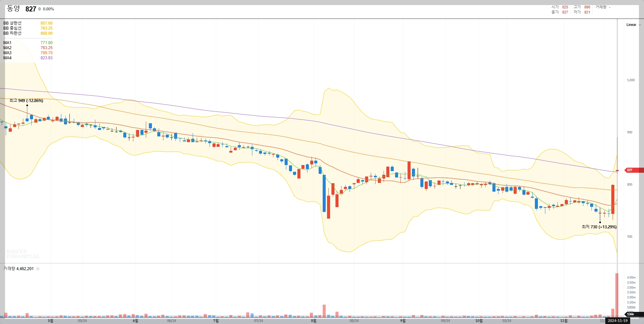Click the 2024-11-19 date label on axis
Viewport: 644px width, 324px height.
pos(617,321)
